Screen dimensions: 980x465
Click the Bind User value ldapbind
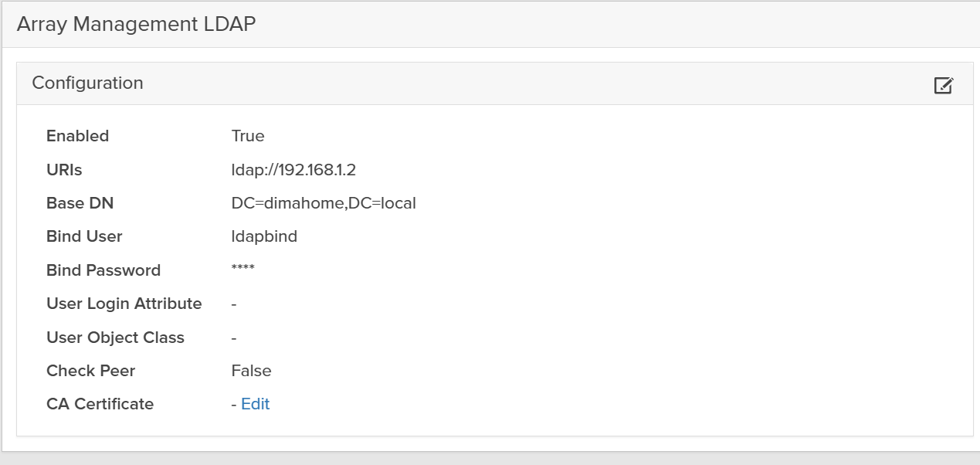[x=263, y=236]
